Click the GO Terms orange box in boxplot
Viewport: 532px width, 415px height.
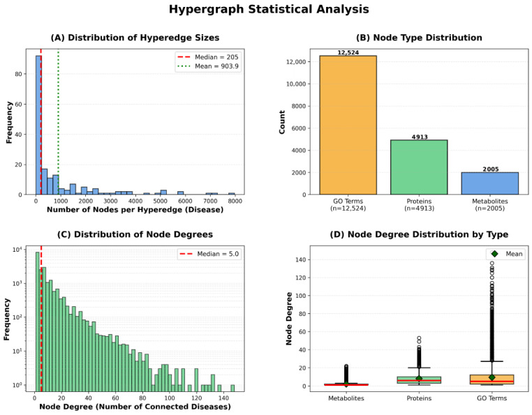pos(492,379)
